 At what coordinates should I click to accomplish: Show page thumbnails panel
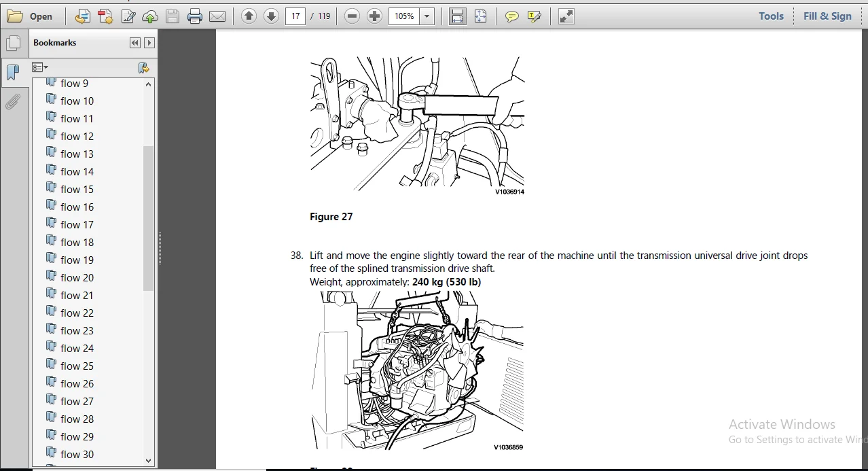[x=12, y=43]
